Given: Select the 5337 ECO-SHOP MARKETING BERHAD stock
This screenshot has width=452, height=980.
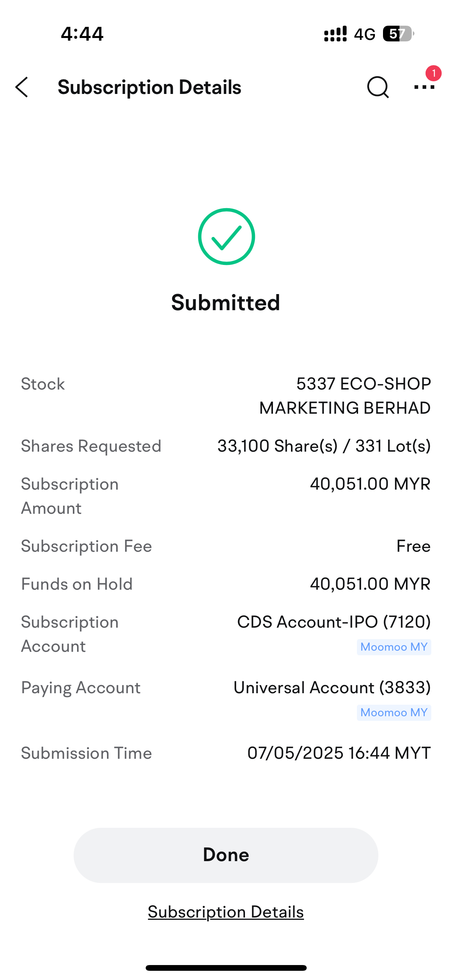Looking at the screenshot, I should click(x=345, y=396).
